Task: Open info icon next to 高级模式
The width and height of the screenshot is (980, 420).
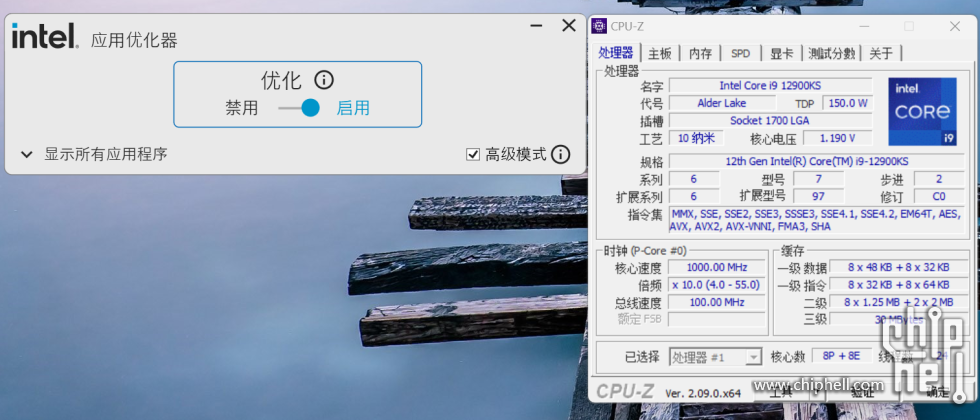Action: [561, 154]
